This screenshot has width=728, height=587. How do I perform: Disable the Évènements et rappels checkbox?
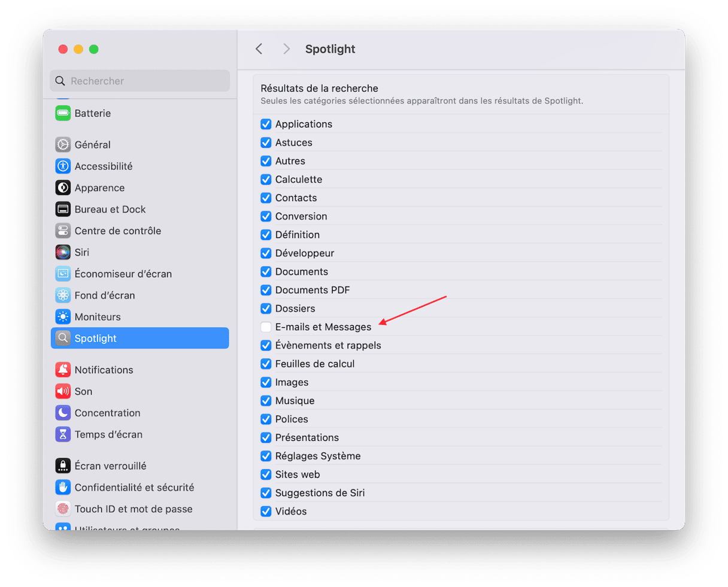pyautogui.click(x=266, y=345)
